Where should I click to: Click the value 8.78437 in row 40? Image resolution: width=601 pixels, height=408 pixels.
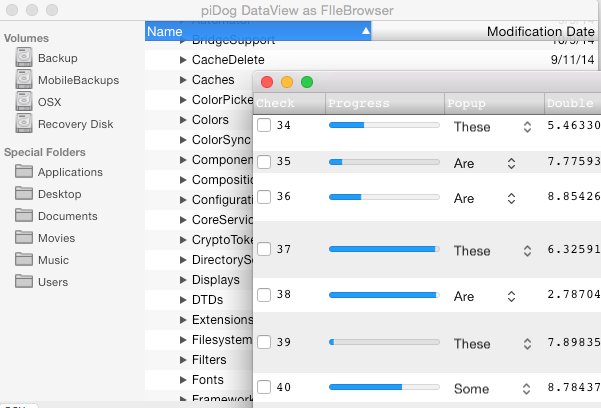pyautogui.click(x=574, y=387)
